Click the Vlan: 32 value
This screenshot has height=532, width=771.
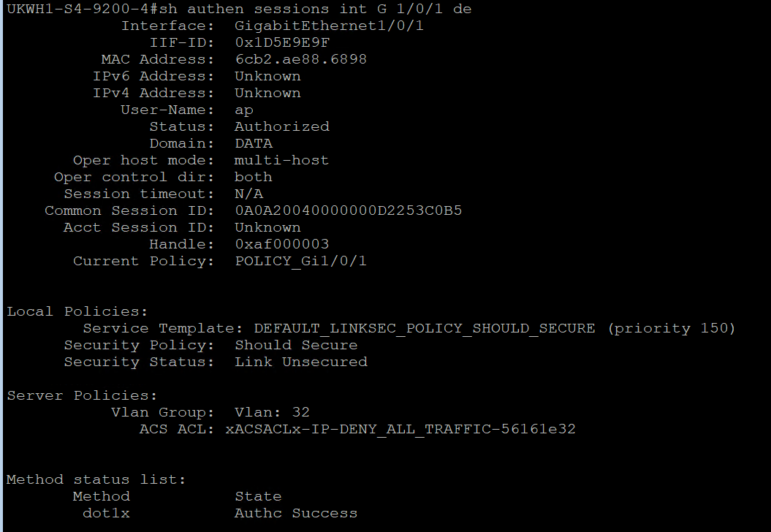point(272,413)
